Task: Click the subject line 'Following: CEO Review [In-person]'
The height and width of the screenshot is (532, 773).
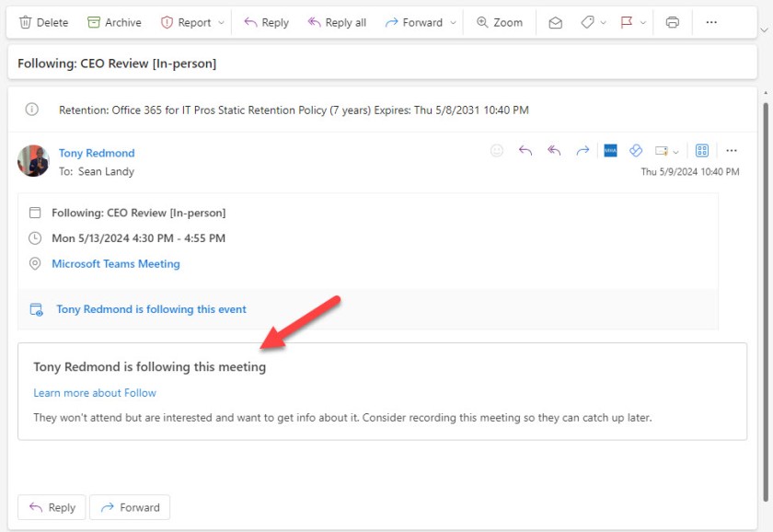Action: click(117, 64)
